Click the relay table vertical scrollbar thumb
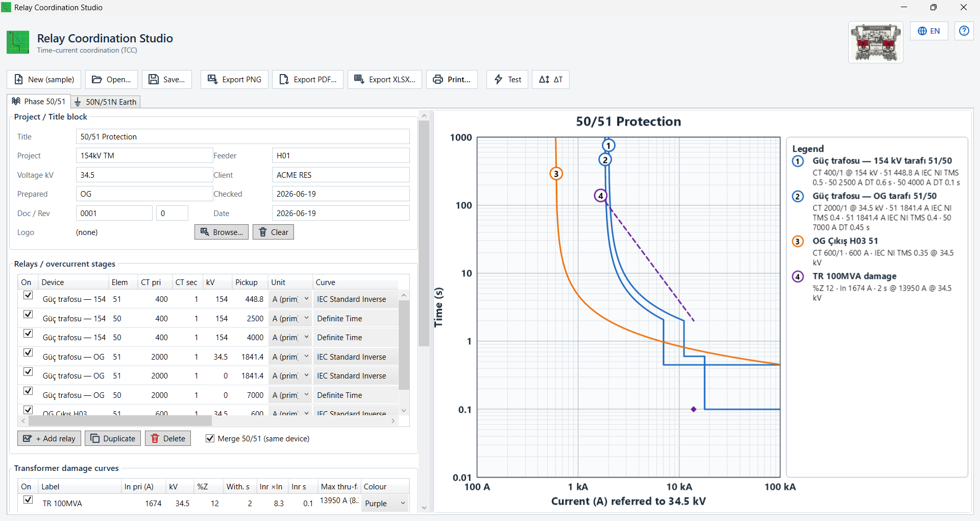 pyautogui.click(x=404, y=345)
